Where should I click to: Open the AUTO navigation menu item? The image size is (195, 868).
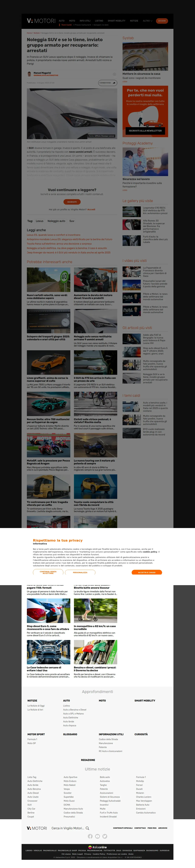pos(62,21)
